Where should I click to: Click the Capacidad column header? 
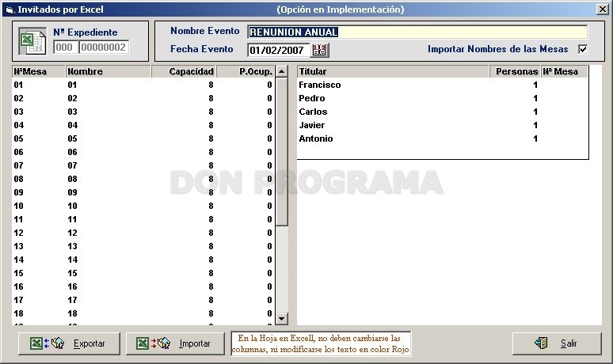pos(184,71)
